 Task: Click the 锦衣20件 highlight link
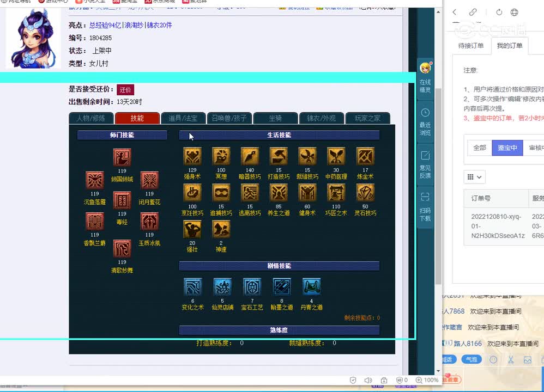click(159, 25)
